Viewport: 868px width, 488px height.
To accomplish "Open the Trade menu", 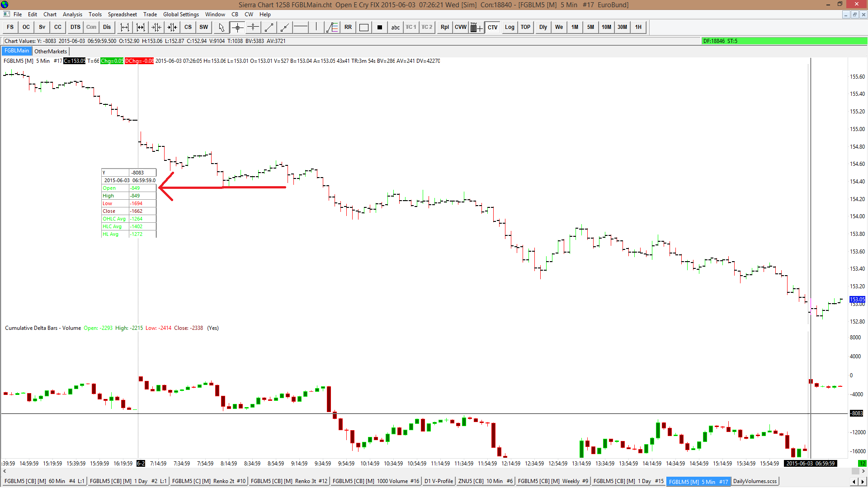I will pyautogui.click(x=150, y=14).
